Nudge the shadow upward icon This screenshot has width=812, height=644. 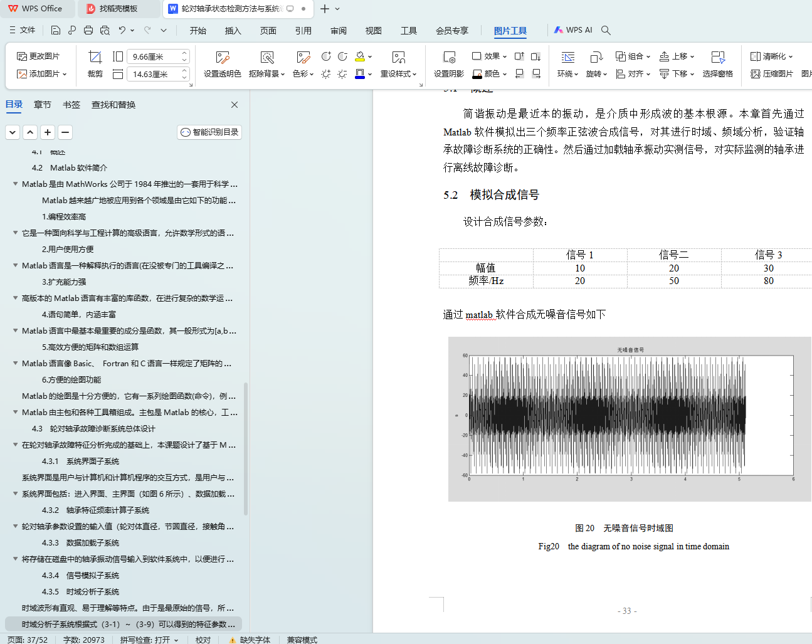tap(519, 56)
